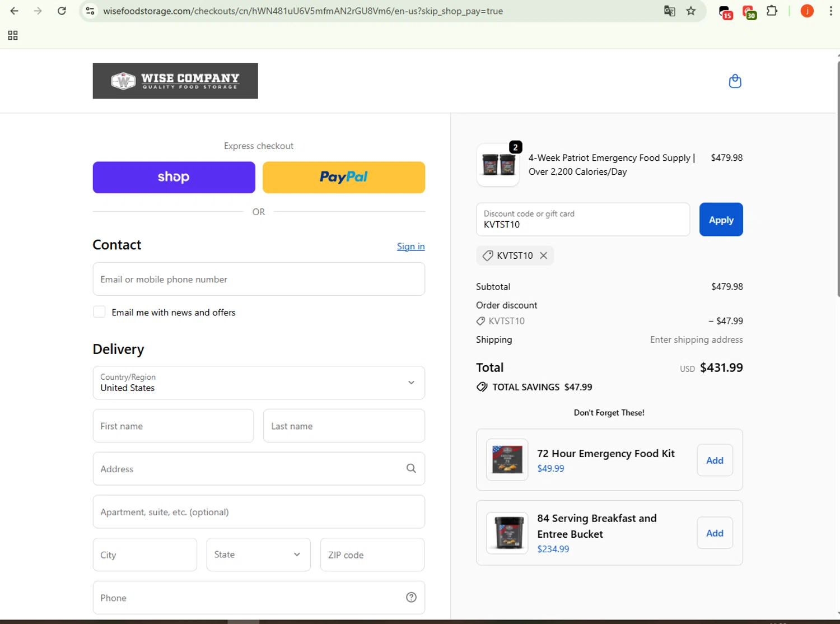The height and width of the screenshot is (624, 840).
Task: Click the search icon in Address field
Action: [x=411, y=468]
